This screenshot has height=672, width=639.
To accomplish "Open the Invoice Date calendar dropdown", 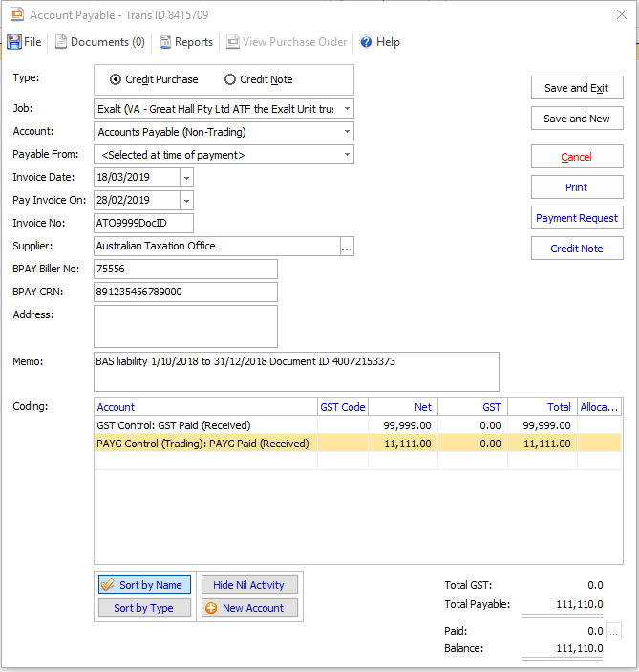I will point(186,178).
